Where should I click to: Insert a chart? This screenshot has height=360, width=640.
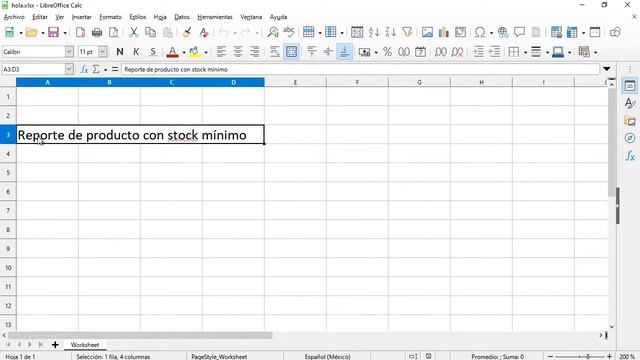444,32
